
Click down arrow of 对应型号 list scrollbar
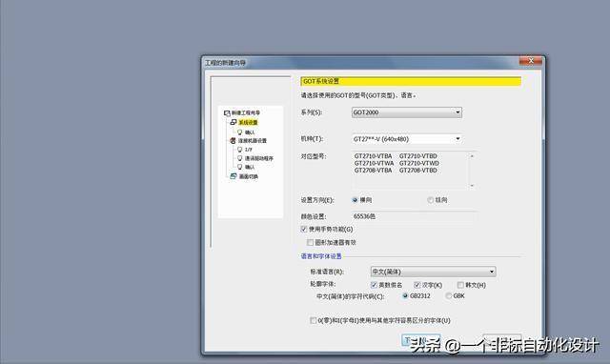coord(472,186)
